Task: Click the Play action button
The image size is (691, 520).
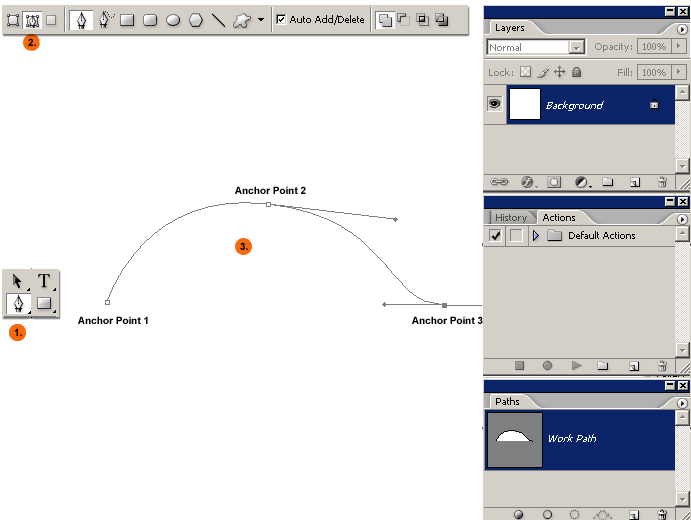Action: coord(576,365)
